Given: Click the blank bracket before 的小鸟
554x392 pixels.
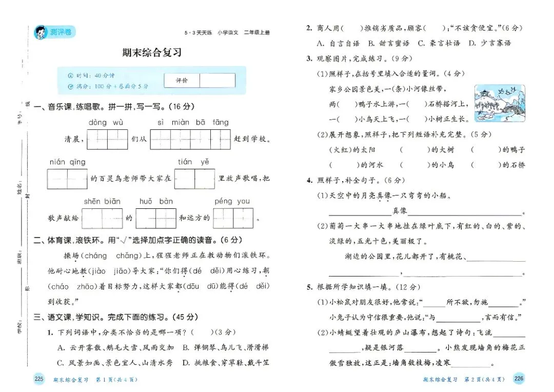Looking at the screenshot, I should click(x=415, y=165).
